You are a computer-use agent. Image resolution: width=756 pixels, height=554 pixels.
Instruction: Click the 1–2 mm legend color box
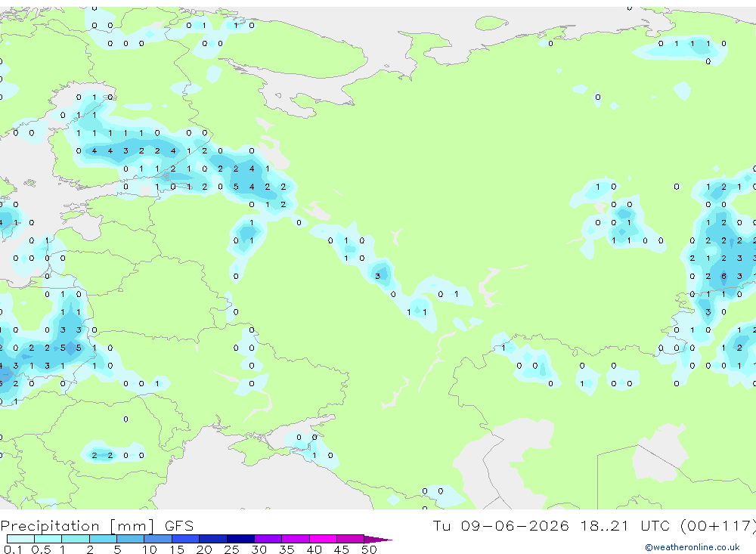76,539
